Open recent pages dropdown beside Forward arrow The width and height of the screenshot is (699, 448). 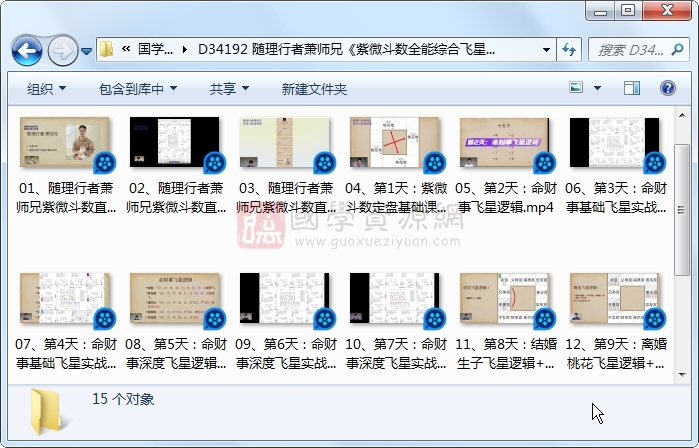pos(86,51)
